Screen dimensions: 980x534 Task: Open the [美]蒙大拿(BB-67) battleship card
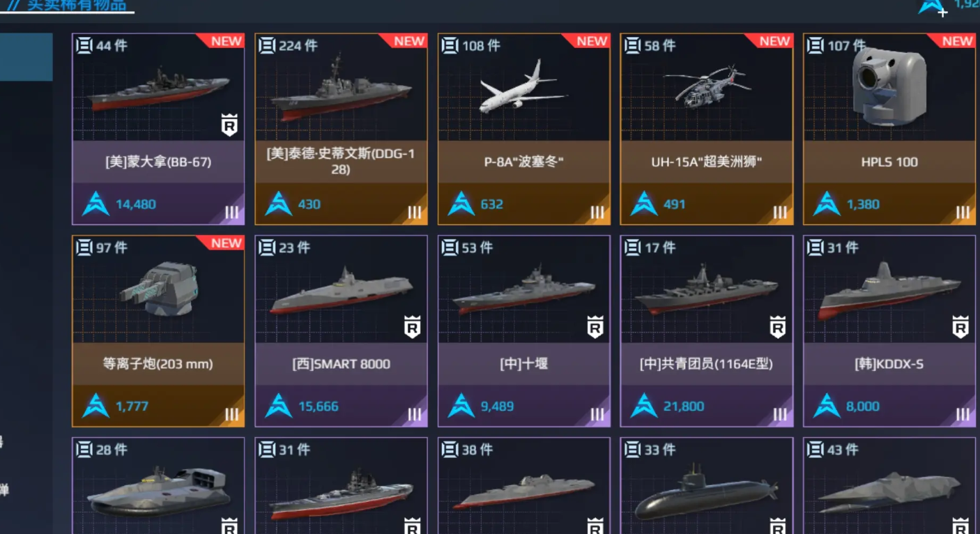coord(158,129)
